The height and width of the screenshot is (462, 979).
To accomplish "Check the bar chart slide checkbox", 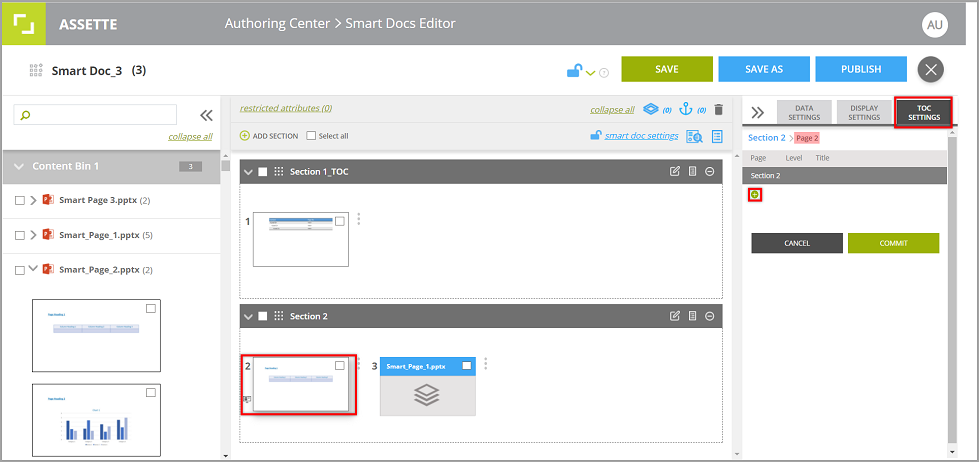I will [x=150, y=393].
